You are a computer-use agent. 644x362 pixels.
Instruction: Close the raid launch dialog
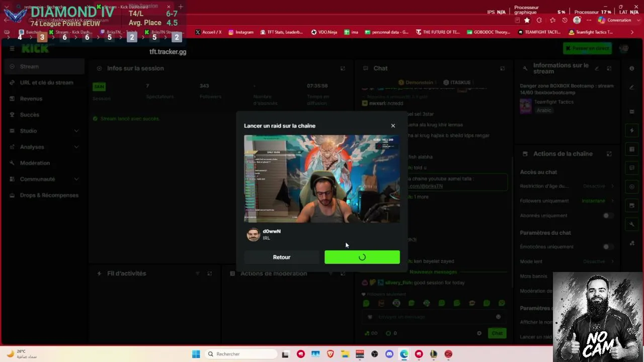pyautogui.click(x=393, y=126)
